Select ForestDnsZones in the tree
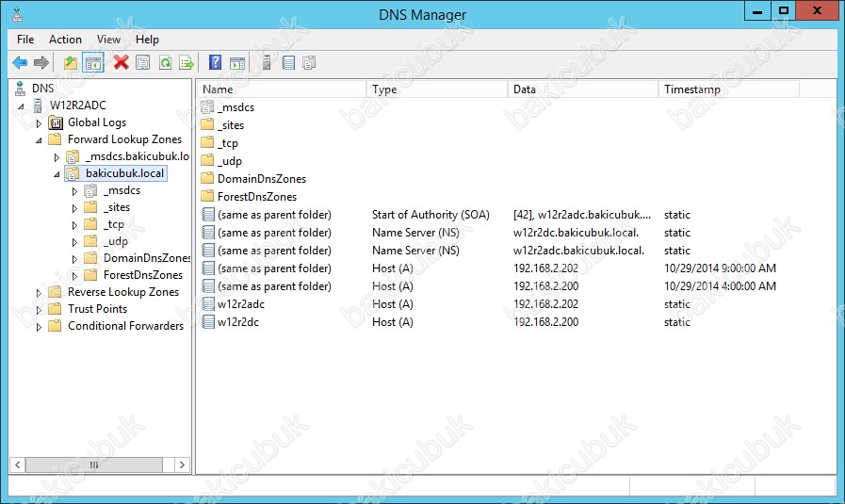 tap(143, 275)
